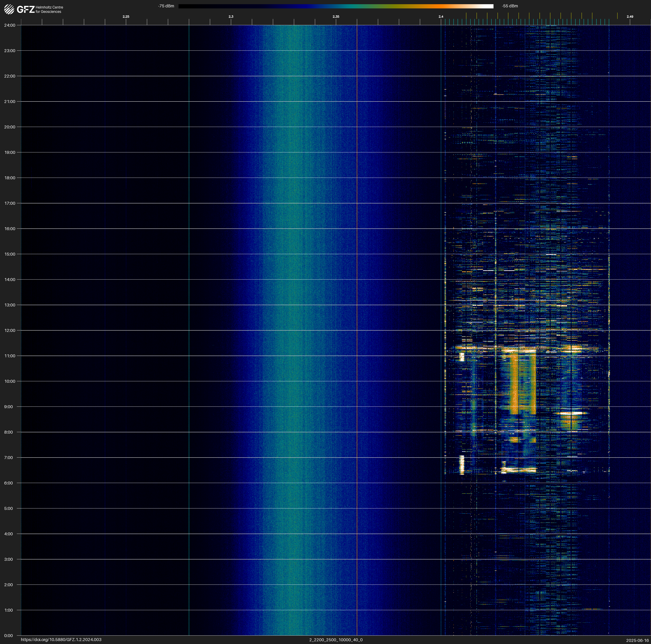Viewport: 651px width, 644px height.
Task: Select the 6:00 time marker
Action: (8, 483)
